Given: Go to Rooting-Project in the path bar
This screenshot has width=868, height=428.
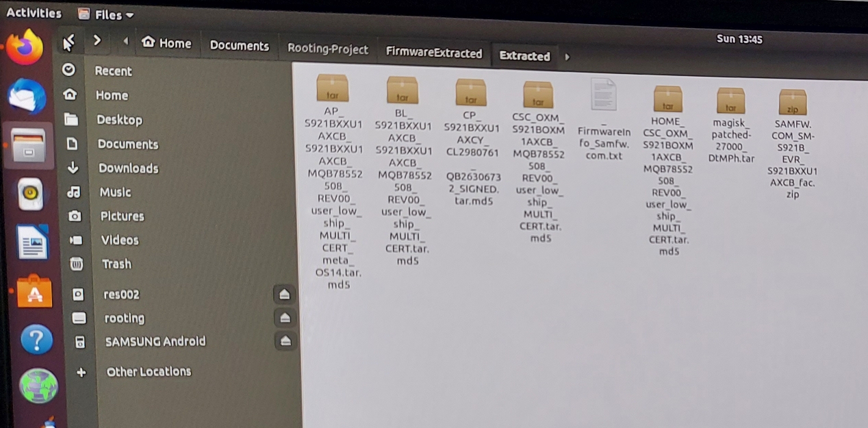Looking at the screenshot, I should 328,49.
